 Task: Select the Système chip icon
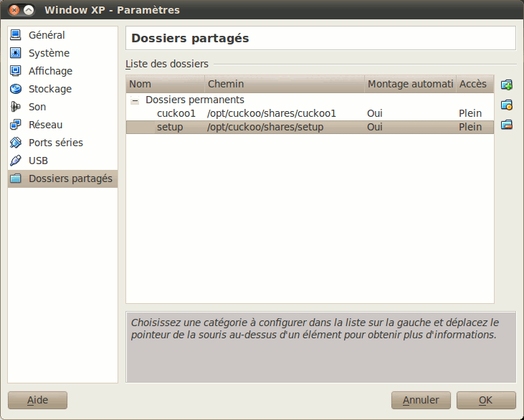[16, 53]
